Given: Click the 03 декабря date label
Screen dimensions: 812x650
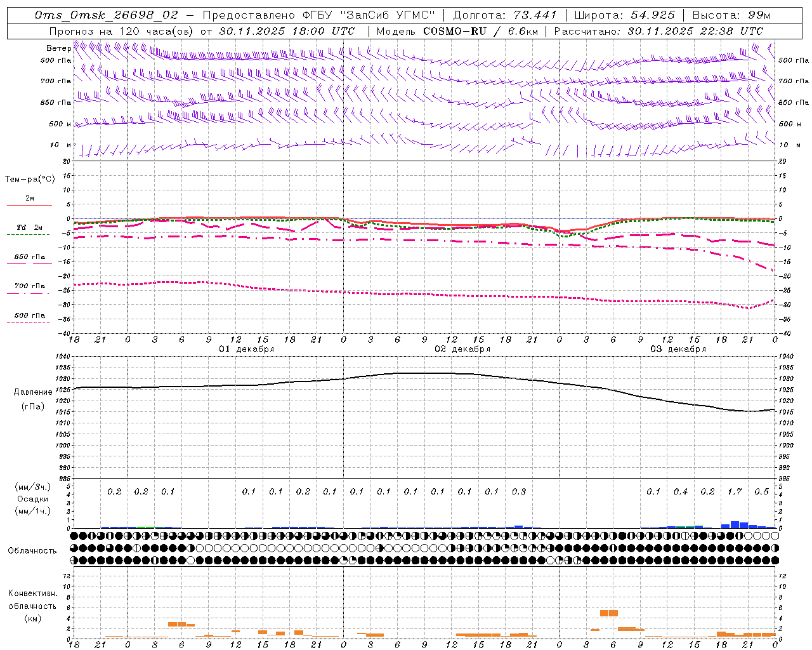Looking at the screenshot, I should 678,349.
